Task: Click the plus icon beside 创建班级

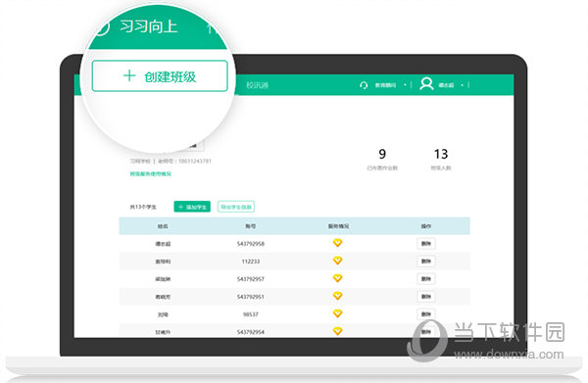Action: [x=129, y=75]
